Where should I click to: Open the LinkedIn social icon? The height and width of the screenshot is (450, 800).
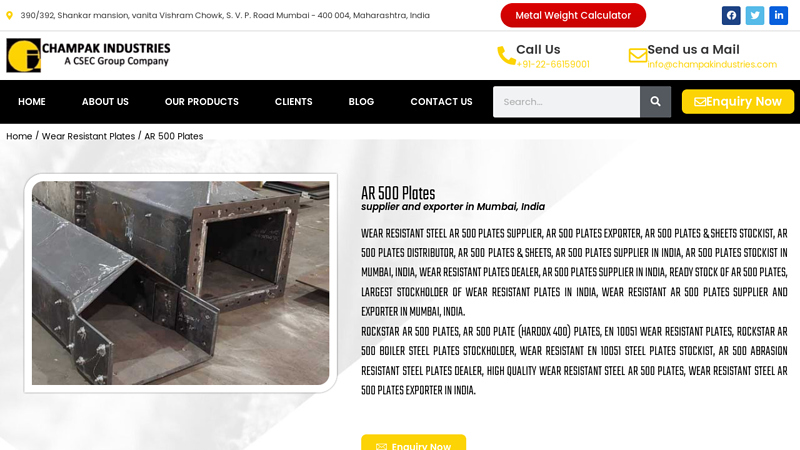pos(779,15)
